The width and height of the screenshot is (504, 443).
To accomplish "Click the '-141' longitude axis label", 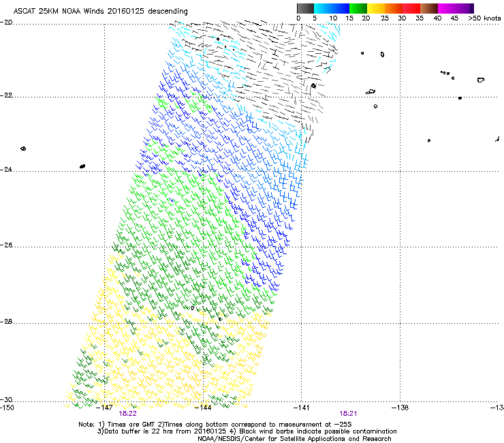I will 302,408.
